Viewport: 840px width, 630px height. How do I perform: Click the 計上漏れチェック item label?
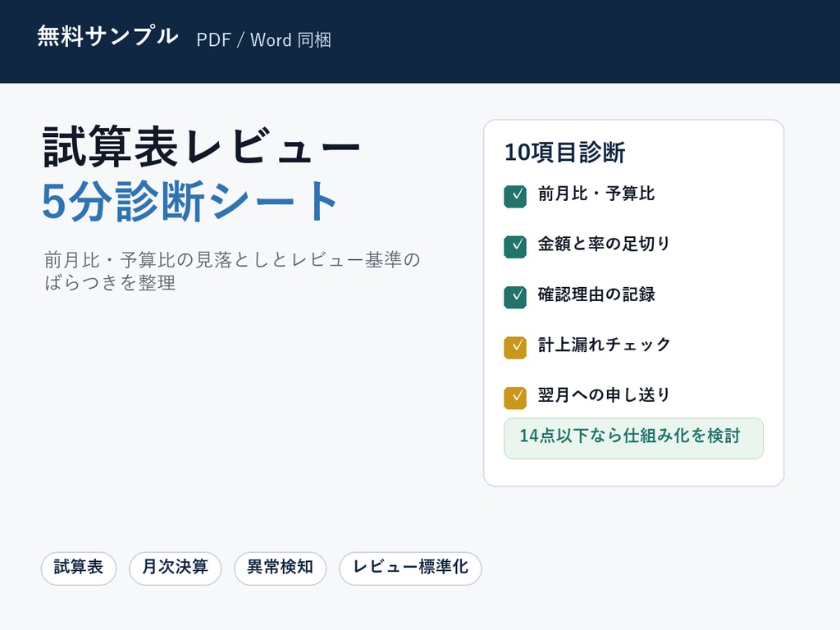click(x=605, y=345)
